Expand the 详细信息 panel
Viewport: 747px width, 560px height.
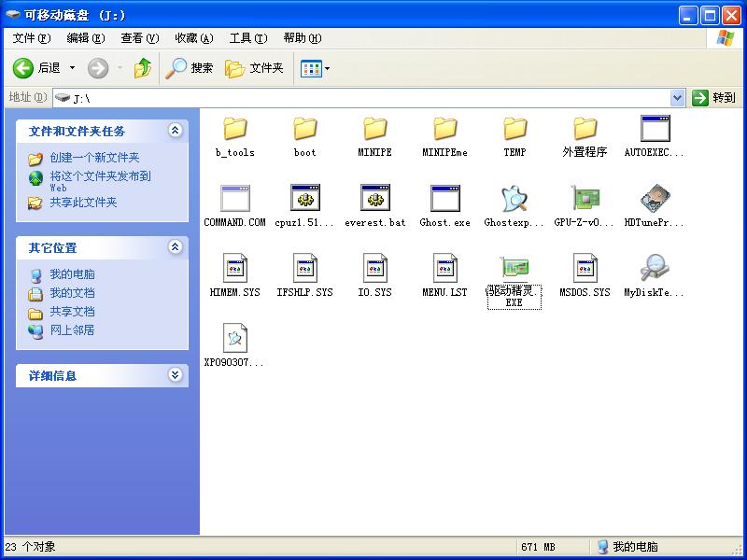point(176,375)
